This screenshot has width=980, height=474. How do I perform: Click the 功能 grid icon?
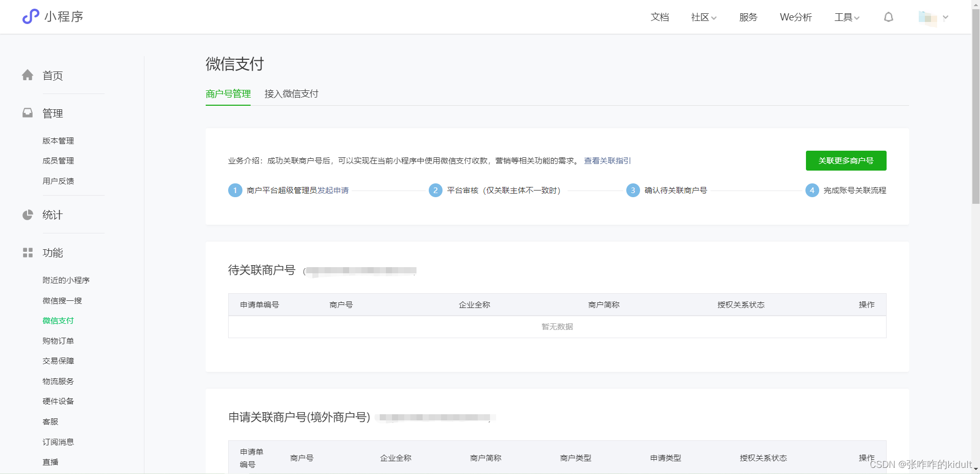pyautogui.click(x=28, y=253)
